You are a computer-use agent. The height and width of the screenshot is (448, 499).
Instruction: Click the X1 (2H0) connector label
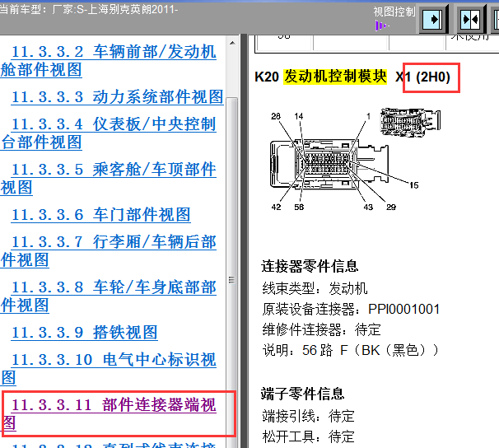point(422,77)
